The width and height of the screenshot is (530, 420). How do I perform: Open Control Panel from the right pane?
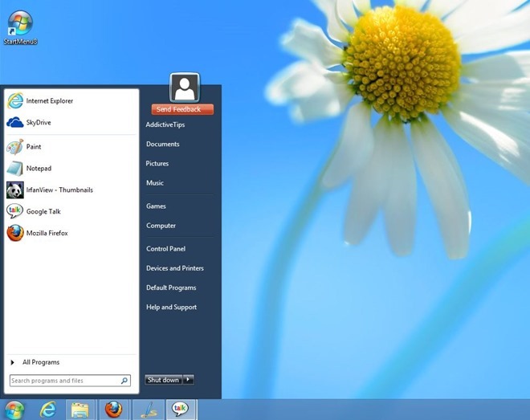(165, 249)
